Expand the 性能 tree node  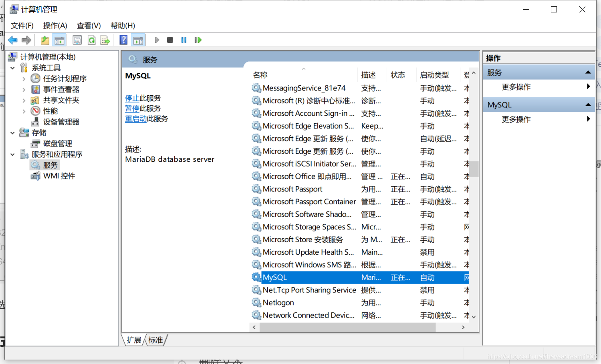tap(24, 111)
